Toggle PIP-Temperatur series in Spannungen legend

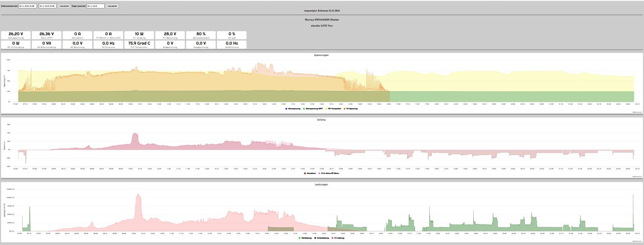coord(333,109)
